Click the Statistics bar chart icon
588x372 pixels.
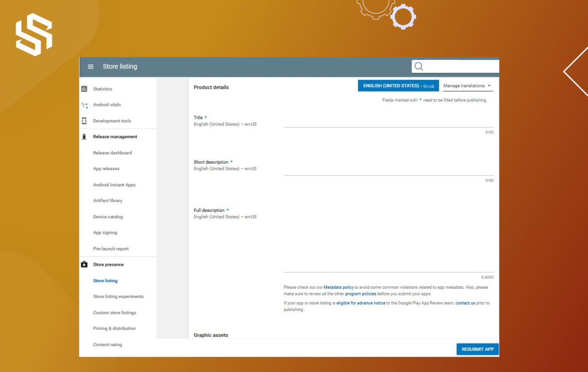84,89
